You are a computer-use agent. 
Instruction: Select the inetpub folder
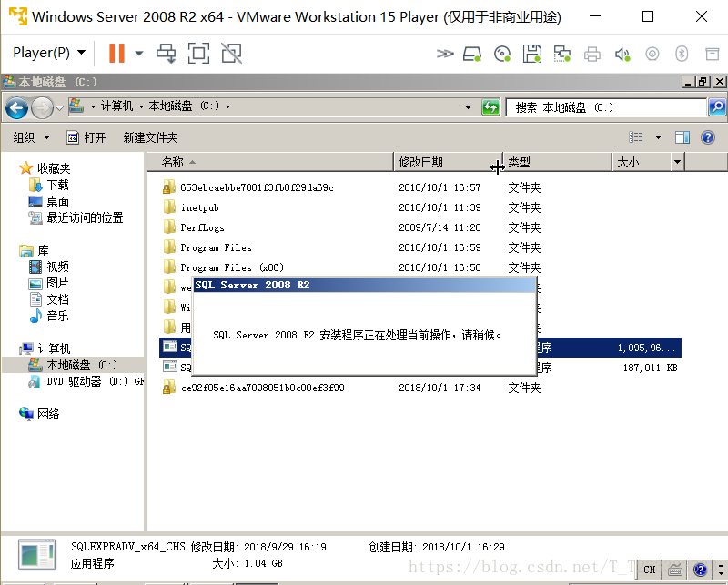tap(199, 207)
